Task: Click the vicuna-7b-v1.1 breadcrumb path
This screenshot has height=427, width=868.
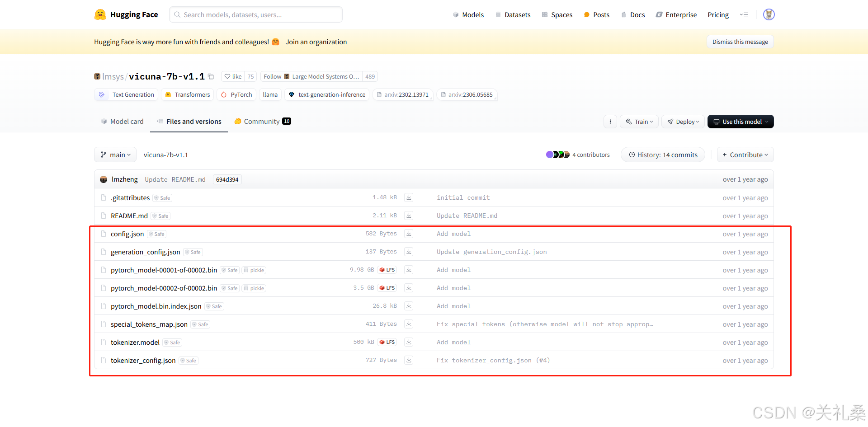Action: click(x=166, y=155)
